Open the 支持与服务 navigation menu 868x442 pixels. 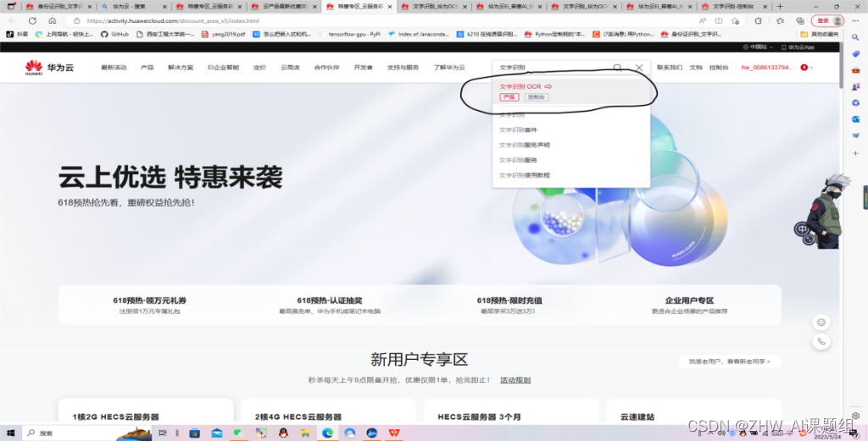coord(403,68)
